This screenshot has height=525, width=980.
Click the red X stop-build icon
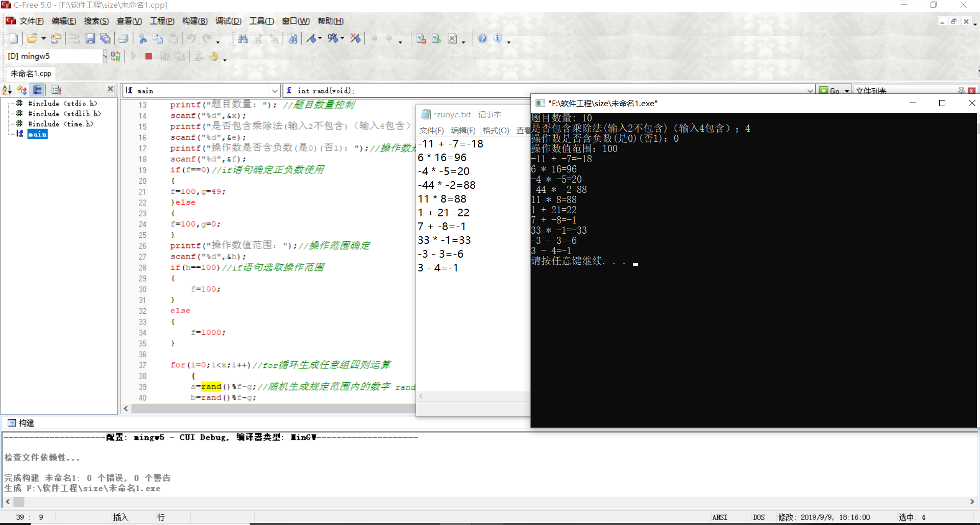pyautogui.click(x=356, y=38)
